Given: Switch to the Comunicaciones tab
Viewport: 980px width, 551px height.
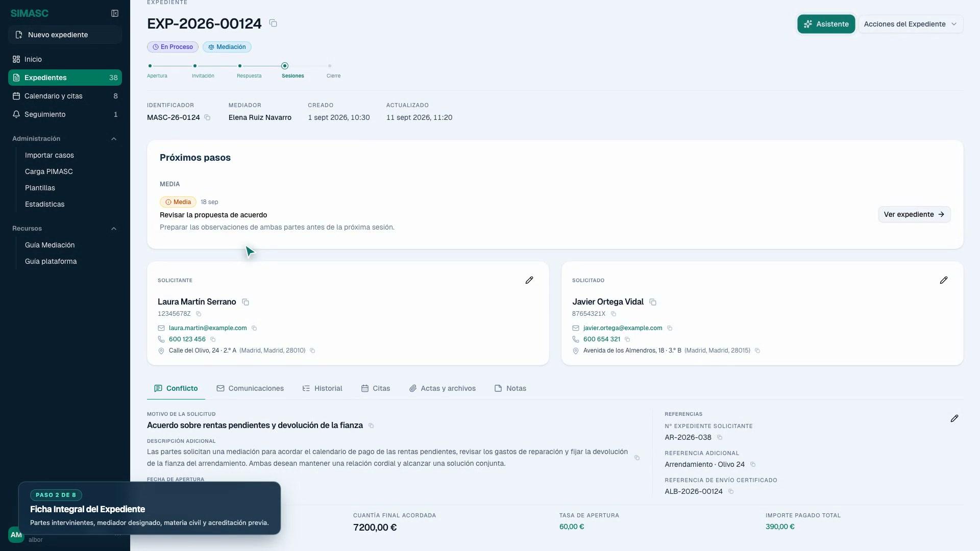Looking at the screenshot, I should tap(250, 388).
